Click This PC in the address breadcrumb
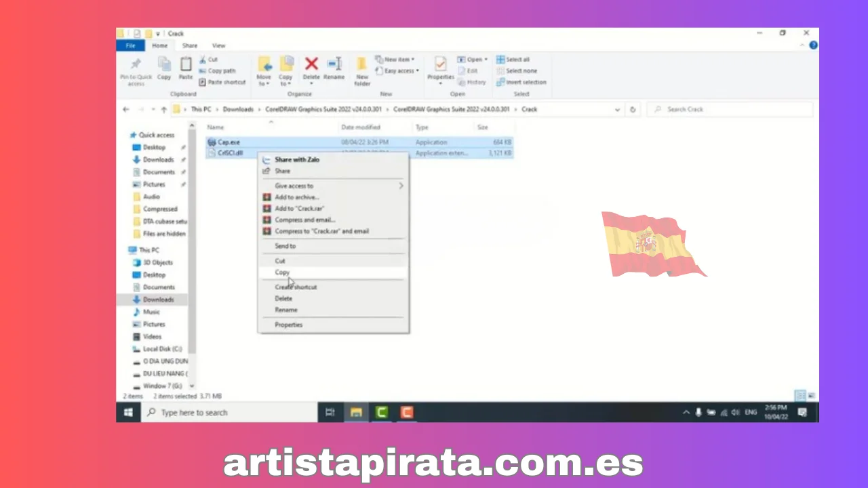Viewport: 868px width, 488px height. click(x=201, y=109)
